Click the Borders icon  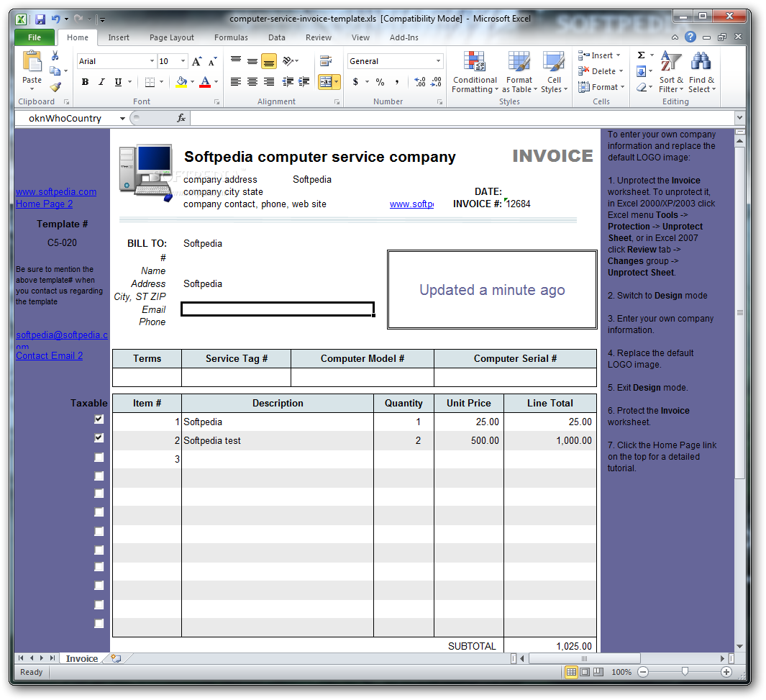(150, 82)
